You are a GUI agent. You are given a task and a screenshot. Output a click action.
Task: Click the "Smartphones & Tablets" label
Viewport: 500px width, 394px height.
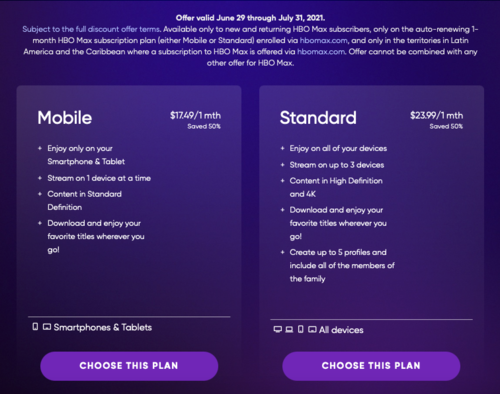pos(103,327)
